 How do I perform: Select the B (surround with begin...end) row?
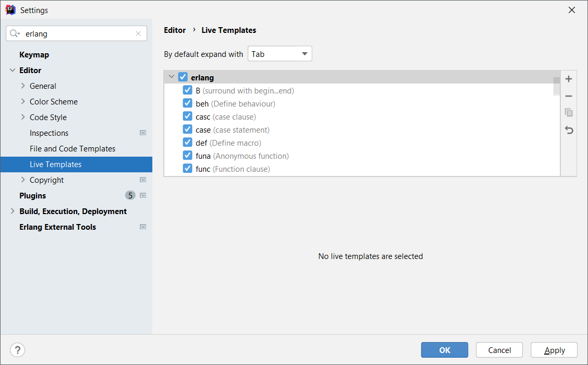tap(362, 90)
